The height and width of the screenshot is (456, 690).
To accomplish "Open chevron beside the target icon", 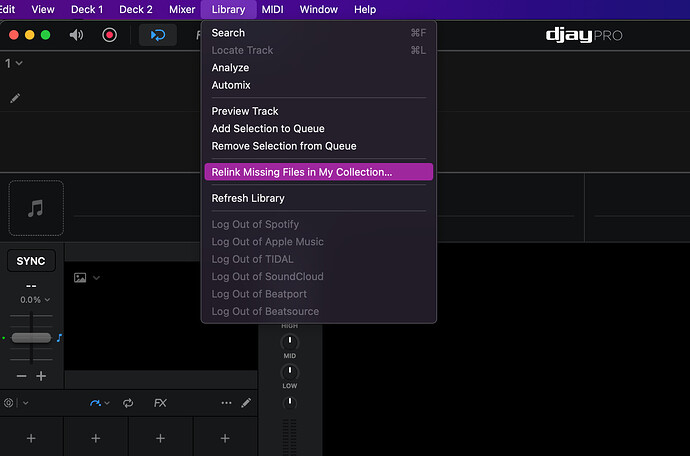I will [26, 403].
